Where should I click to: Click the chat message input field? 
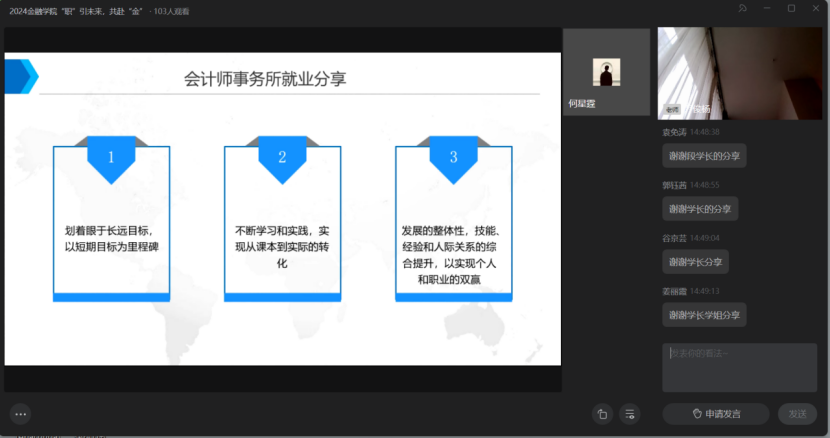[739, 367]
